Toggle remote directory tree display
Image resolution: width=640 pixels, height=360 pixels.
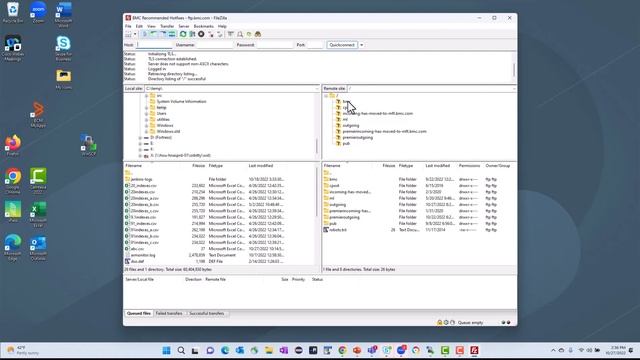(x=163, y=34)
